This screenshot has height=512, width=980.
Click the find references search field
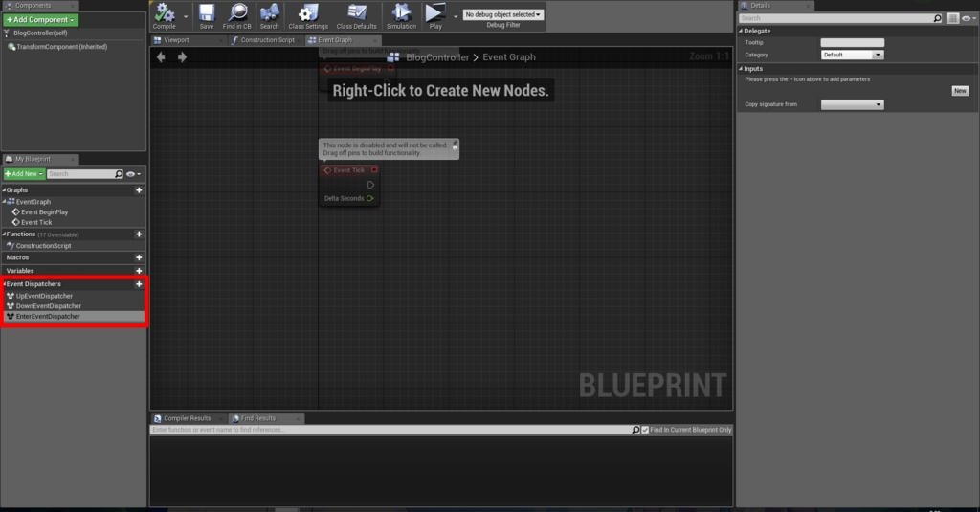coord(391,430)
